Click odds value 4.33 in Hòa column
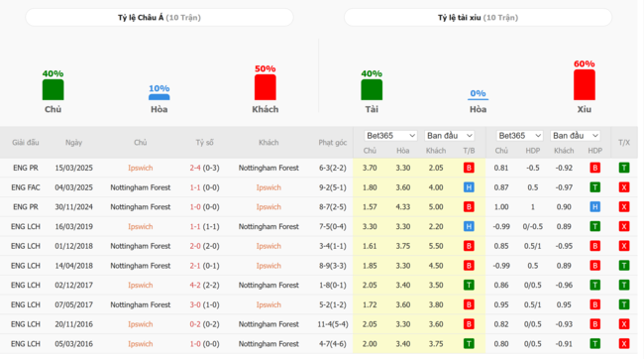644x359 pixels. [403, 207]
